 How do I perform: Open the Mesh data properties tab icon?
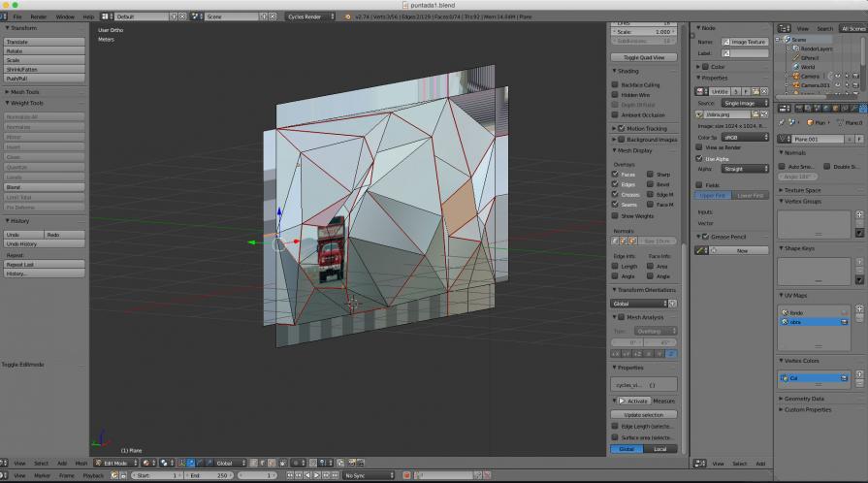click(862, 108)
